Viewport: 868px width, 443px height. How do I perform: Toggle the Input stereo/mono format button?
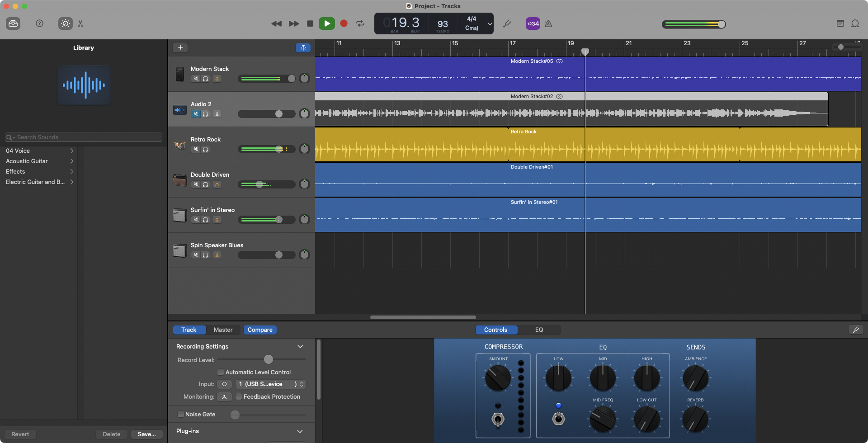(x=224, y=384)
